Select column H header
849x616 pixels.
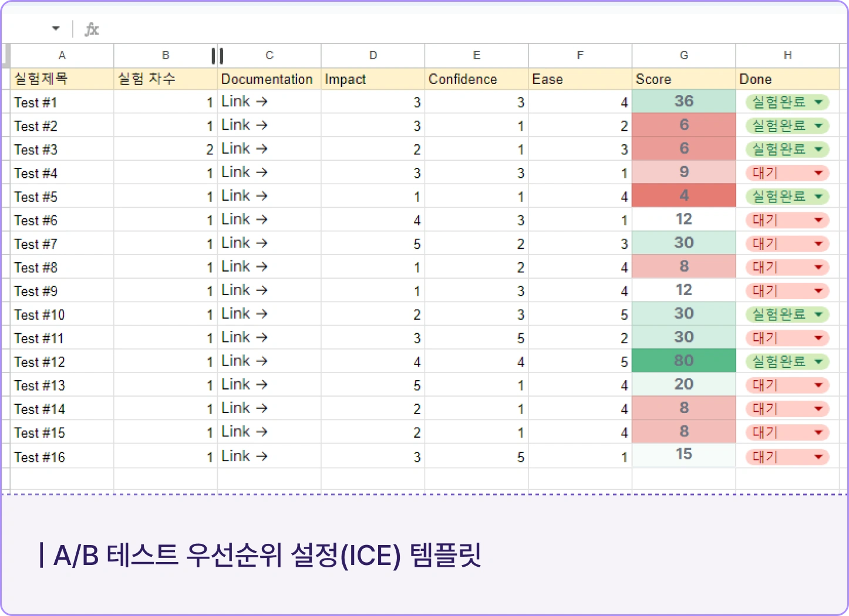click(787, 56)
